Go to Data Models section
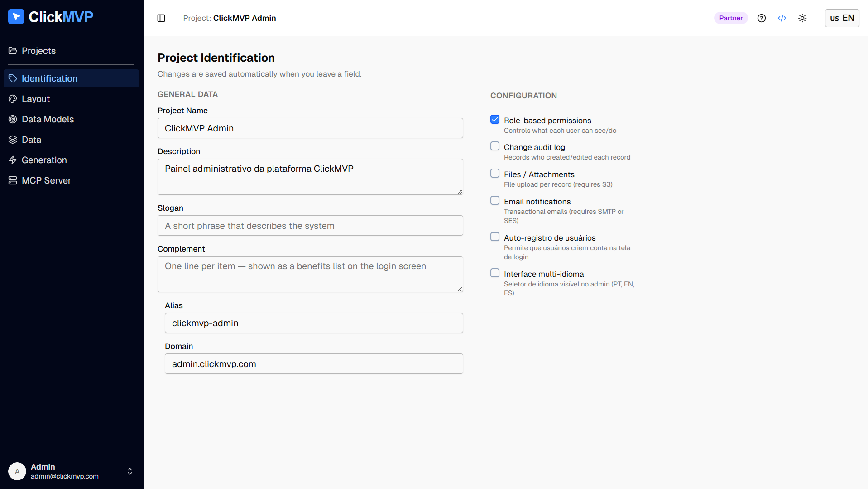The width and height of the screenshot is (868, 489). (48, 119)
